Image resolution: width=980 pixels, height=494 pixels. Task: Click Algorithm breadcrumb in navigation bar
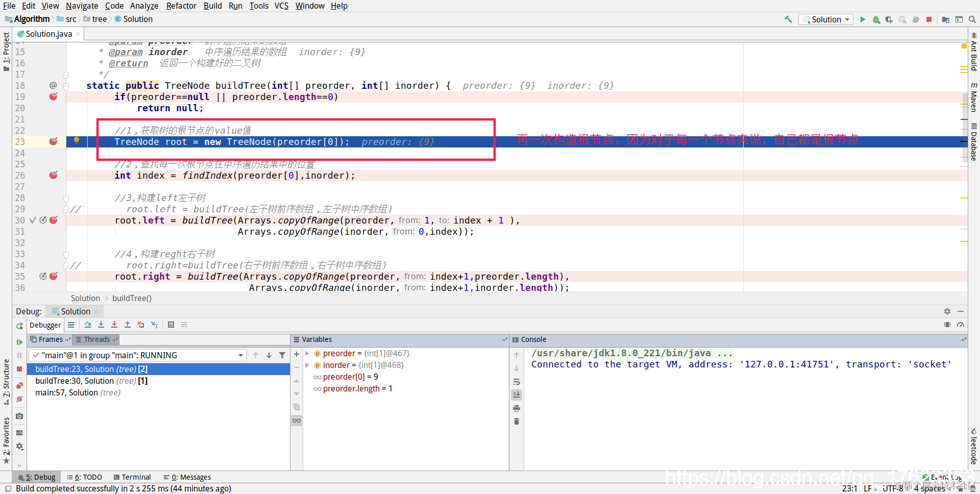point(32,19)
